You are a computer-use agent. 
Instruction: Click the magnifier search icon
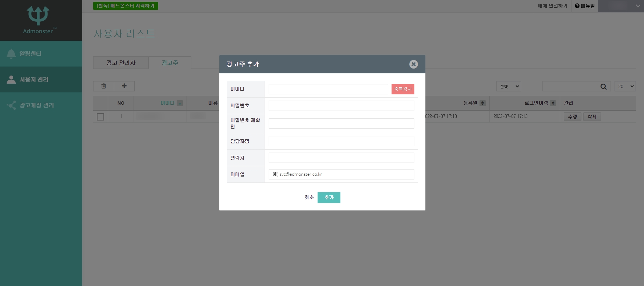tap(603, 87)
